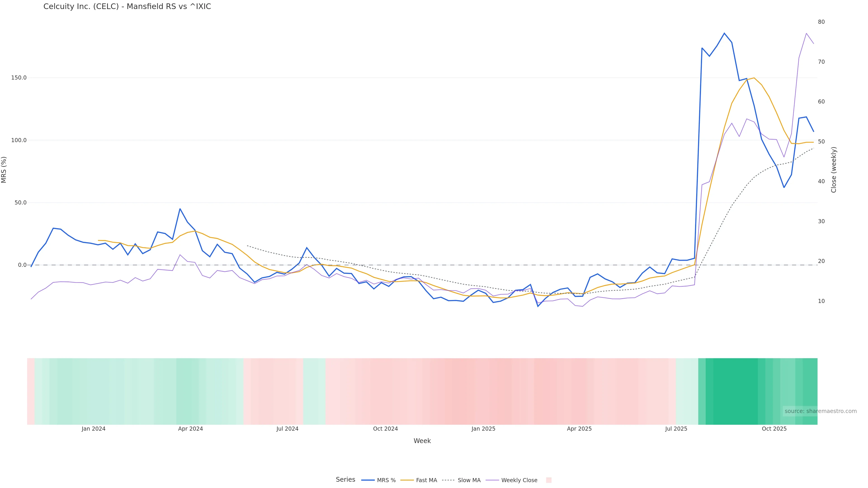The height and width of the screenshot is (488, 868).
Task: Click the Jul 2024 x-axis label
Action: pos(288,429)
